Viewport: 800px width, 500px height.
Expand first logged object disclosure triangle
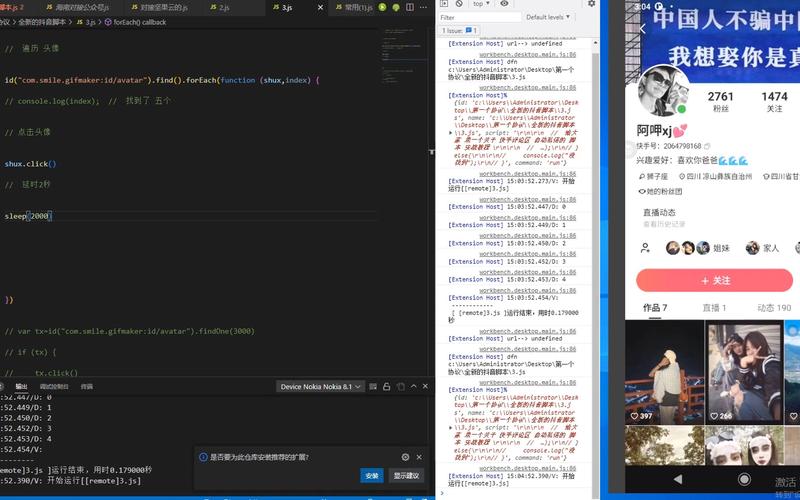click(x=450, y=133)
